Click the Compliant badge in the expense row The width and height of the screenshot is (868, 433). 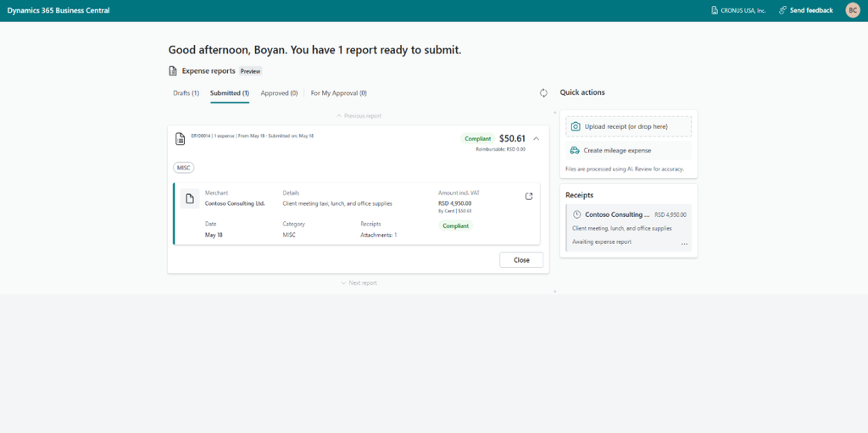pos(455,225)
